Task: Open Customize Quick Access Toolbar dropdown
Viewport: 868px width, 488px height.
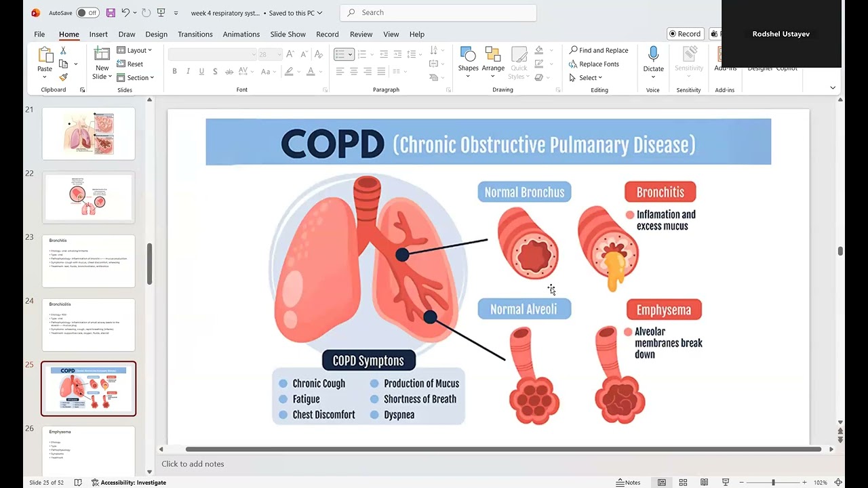Action: pyautogui.click(x=176, y=13)
